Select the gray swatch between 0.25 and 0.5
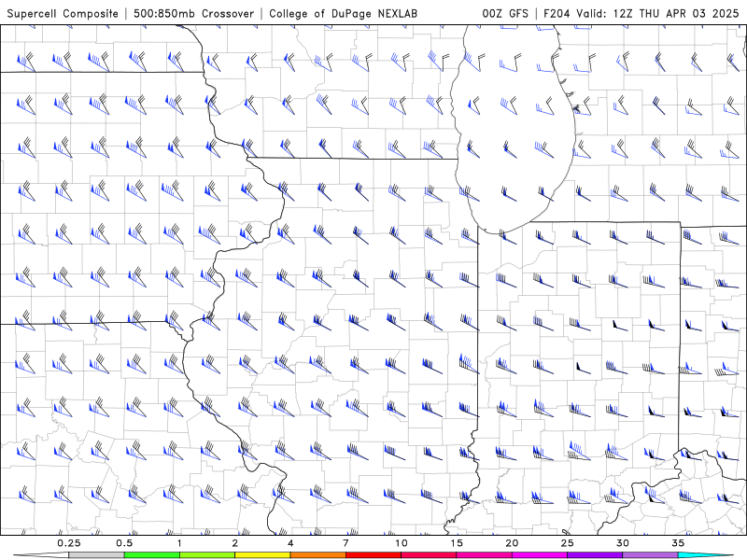747x560 pixels. pos(96,555)
